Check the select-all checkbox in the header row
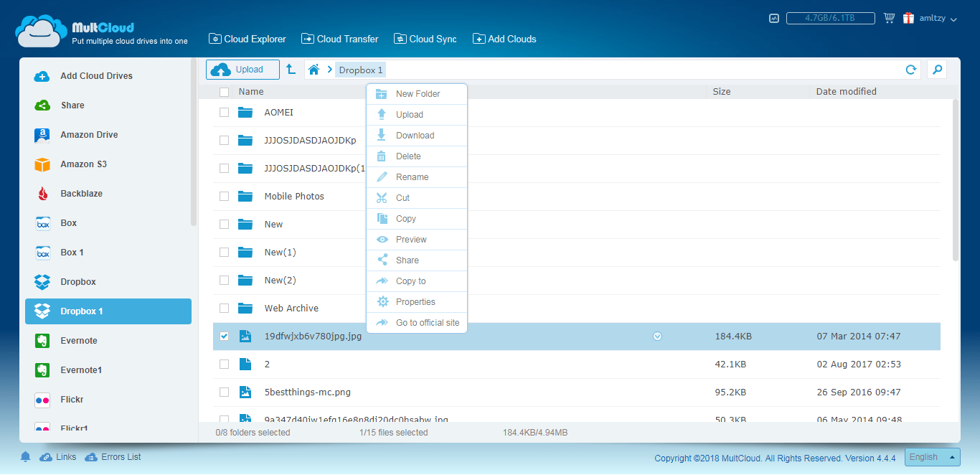 [x=224, y=92]
